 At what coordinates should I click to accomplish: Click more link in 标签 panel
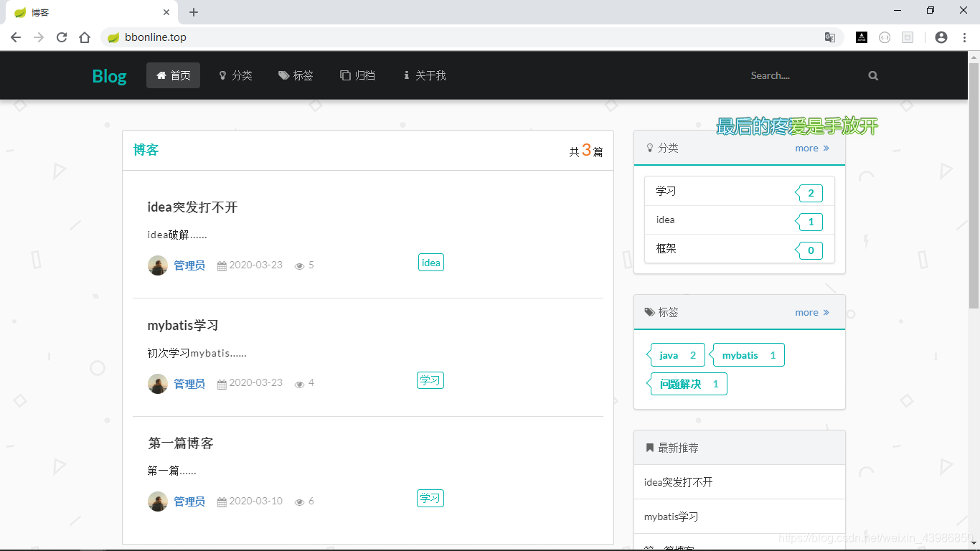812,312
